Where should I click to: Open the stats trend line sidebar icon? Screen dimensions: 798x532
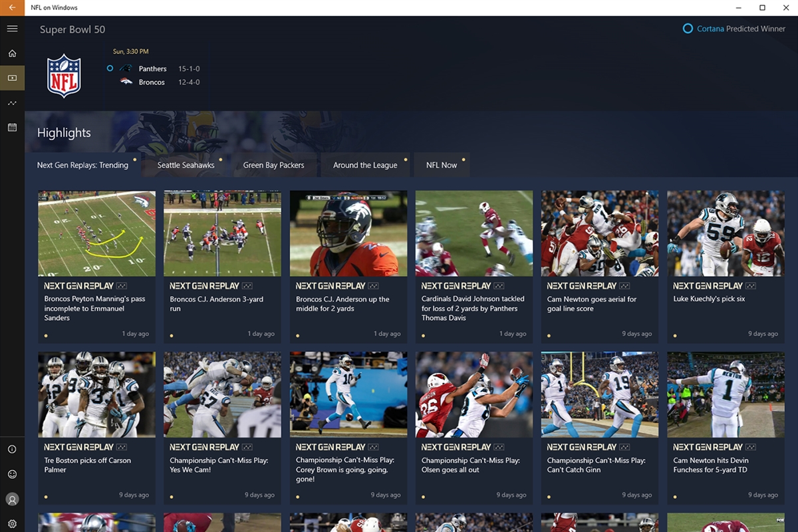point(12,103)
